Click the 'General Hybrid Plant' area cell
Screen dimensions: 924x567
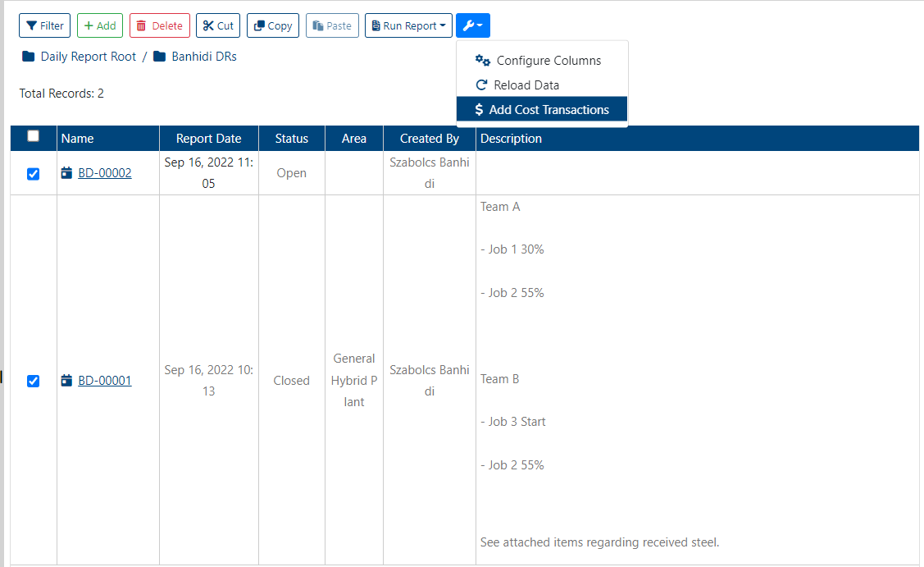[354, 381]
